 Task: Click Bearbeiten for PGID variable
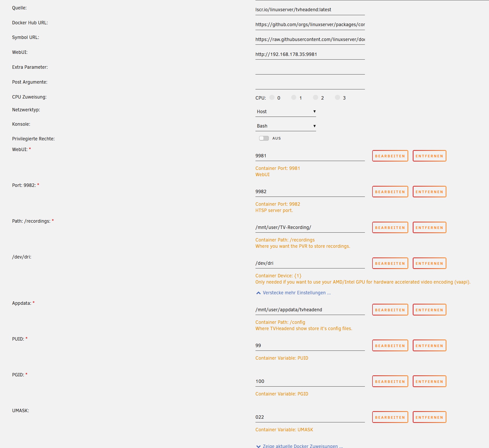[390, 381]
